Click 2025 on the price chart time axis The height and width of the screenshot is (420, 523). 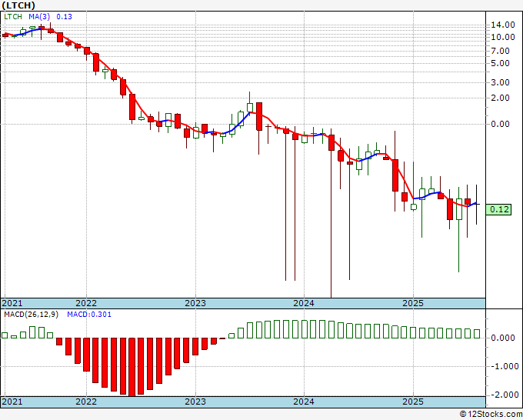pyautogui.click(x=413, y=303)
